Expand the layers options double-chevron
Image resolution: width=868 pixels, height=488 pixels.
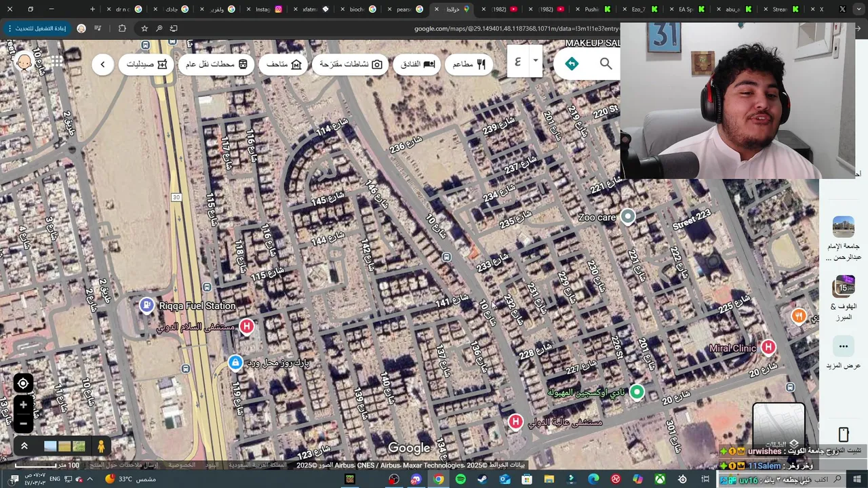[x=24, y=446]
